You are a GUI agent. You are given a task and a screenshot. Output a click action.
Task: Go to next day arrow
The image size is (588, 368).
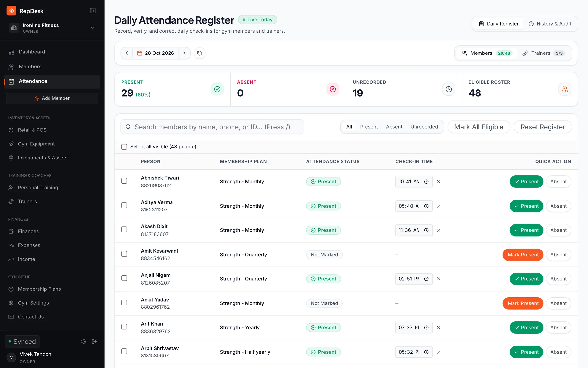click(184, 53)
